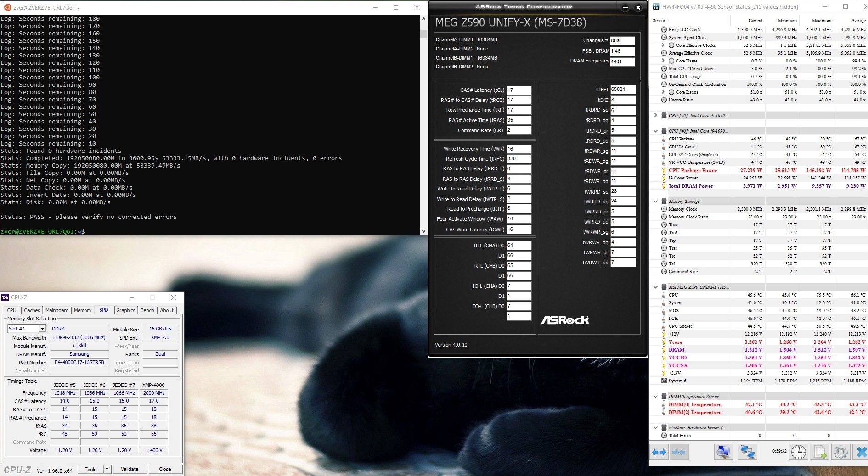
Task: Click the Close button in CPU-Z
Action: (165, 469)
